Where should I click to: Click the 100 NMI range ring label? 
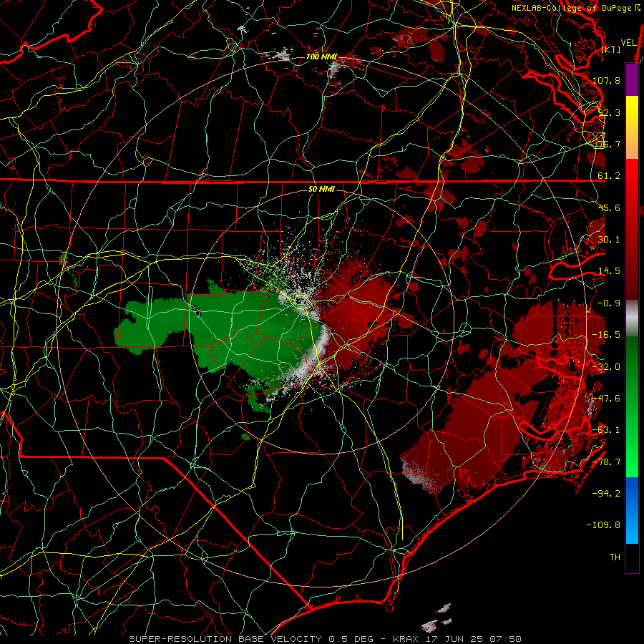[321, 57]
